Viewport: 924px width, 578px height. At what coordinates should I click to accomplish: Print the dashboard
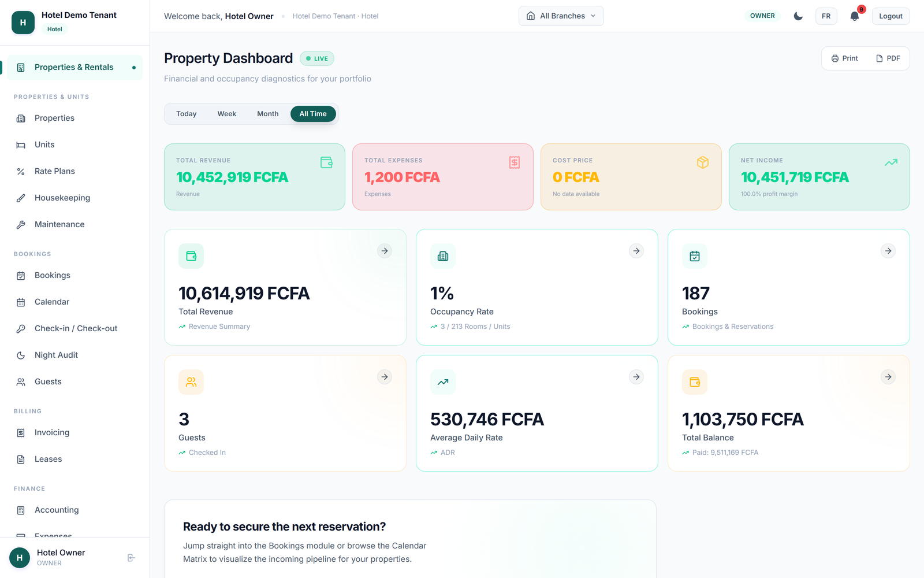[844, 58]
